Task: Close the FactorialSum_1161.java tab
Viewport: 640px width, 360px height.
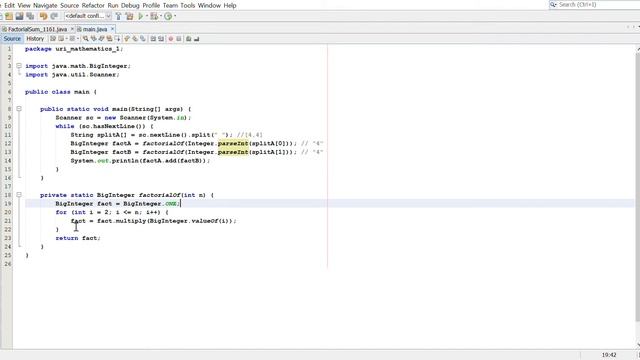Action: pyautogui.click(x=72, y=29)
